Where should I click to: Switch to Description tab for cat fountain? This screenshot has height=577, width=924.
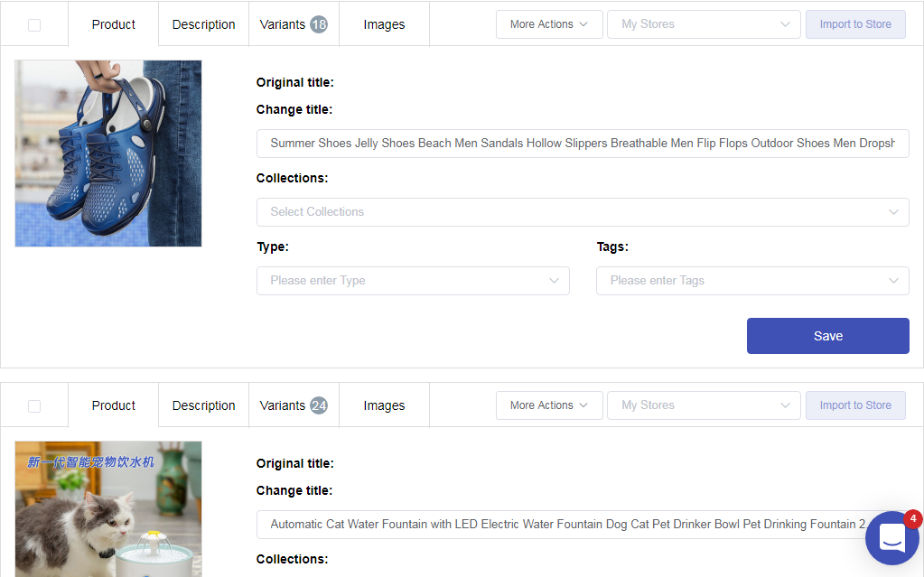pos(203,405)
